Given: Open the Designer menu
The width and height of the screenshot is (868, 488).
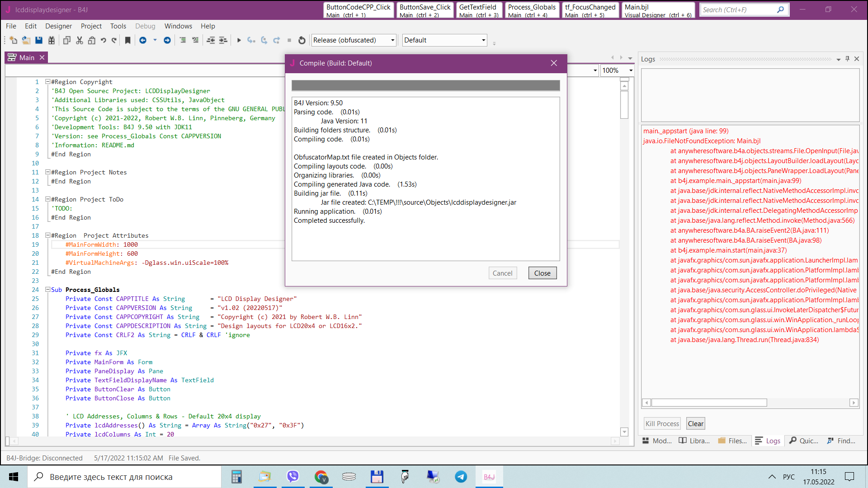Looking at the screenshot, I should click(x=58, y=26).
